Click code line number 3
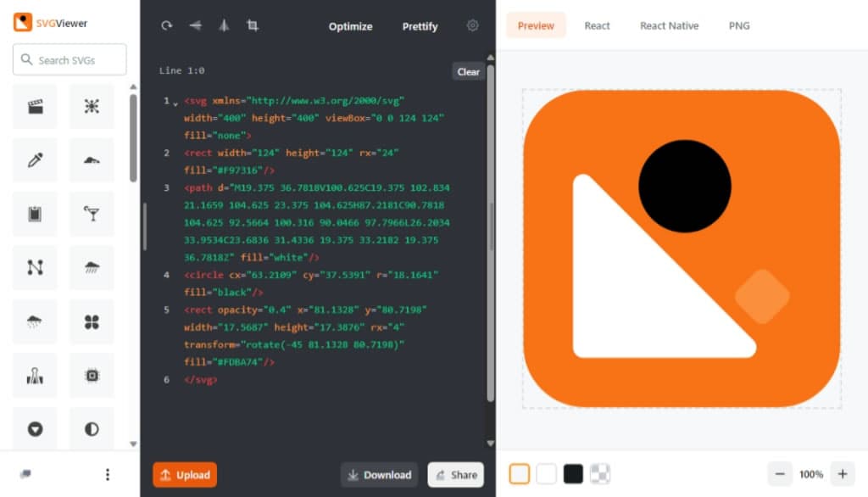 [166, 187]
